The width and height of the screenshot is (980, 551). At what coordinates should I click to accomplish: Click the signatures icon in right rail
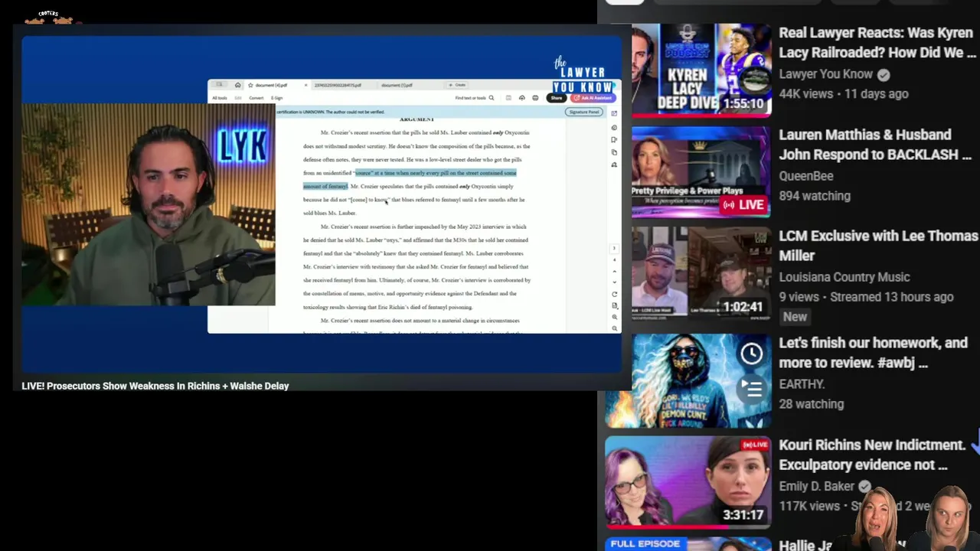614,165
